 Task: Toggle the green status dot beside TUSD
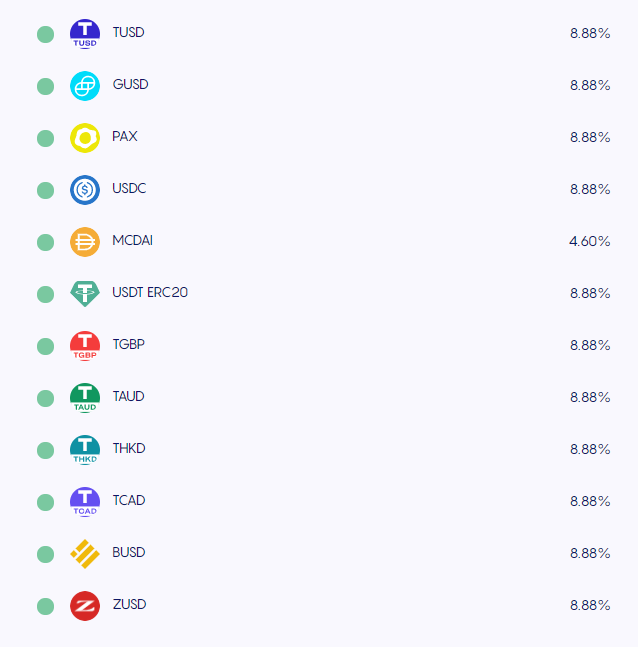45,34
